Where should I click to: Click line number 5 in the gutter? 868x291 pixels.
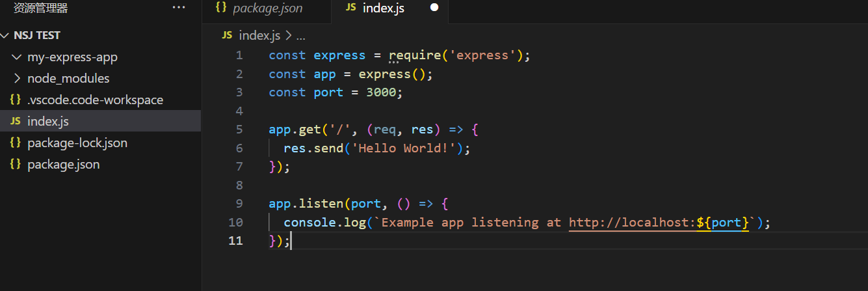pyautogui.click(x=239, y=129)
